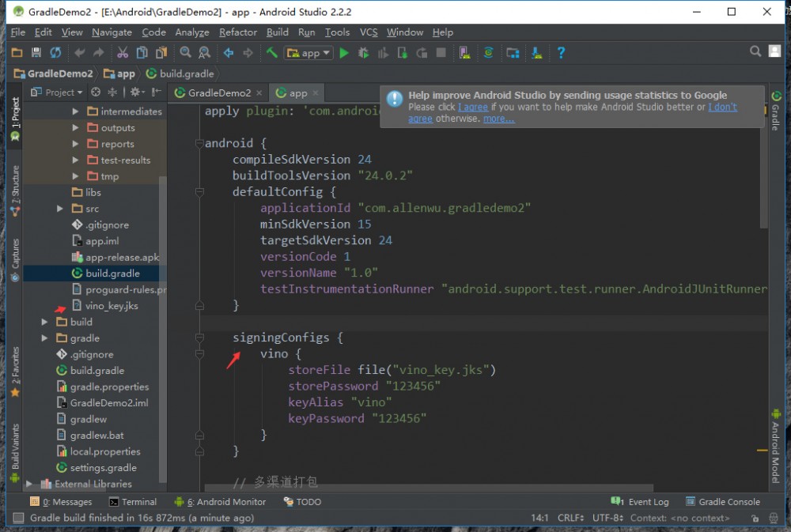Click the I agree link in notification

(x=473, y=107)
